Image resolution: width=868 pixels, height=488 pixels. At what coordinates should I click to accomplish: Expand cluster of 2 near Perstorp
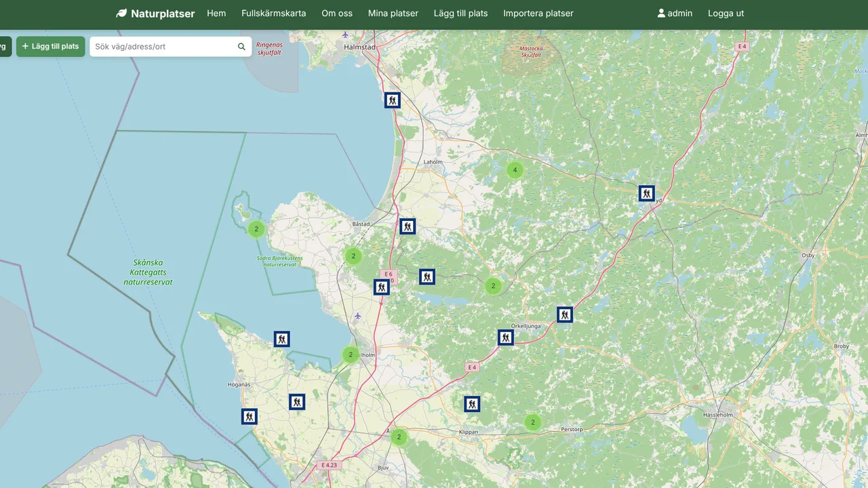pyautogui.click(x=533, y=422)
